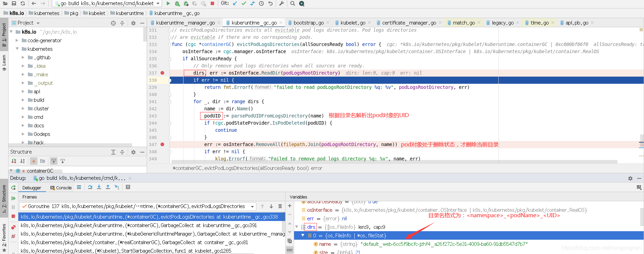The width and height of the screenshot is (644, 254).
Task: Switch to kuberuntime_manager.go tab
Action: pyautogui.click(x=185, y=23)
